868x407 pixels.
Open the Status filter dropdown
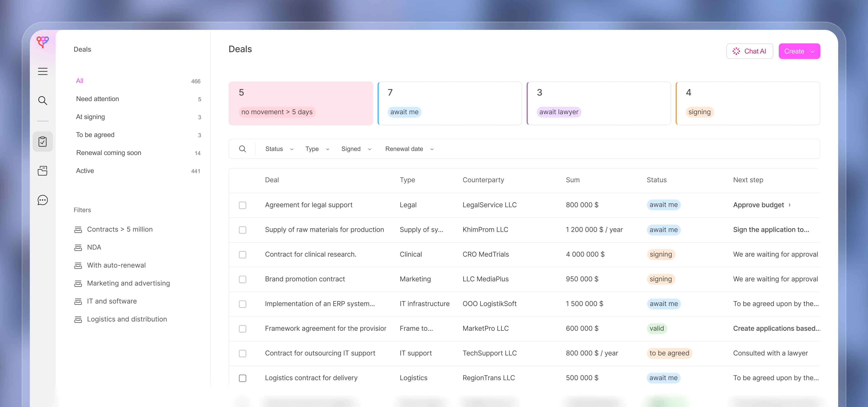(278, 149)
